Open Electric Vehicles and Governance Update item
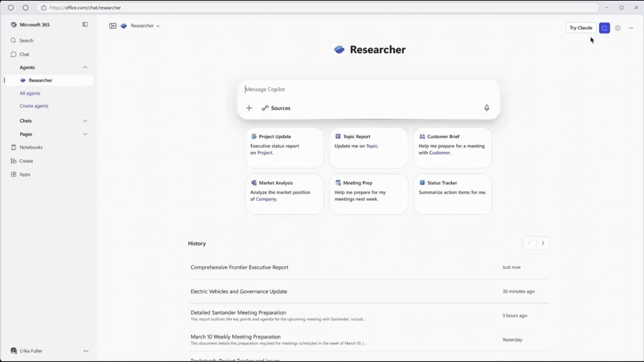The image size is (644, 362). (368, 292)
